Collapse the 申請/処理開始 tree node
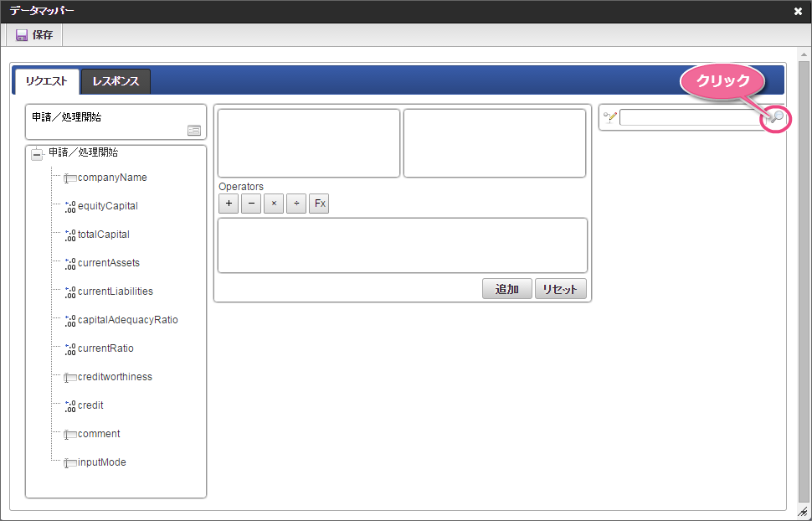 pos(37,154)
